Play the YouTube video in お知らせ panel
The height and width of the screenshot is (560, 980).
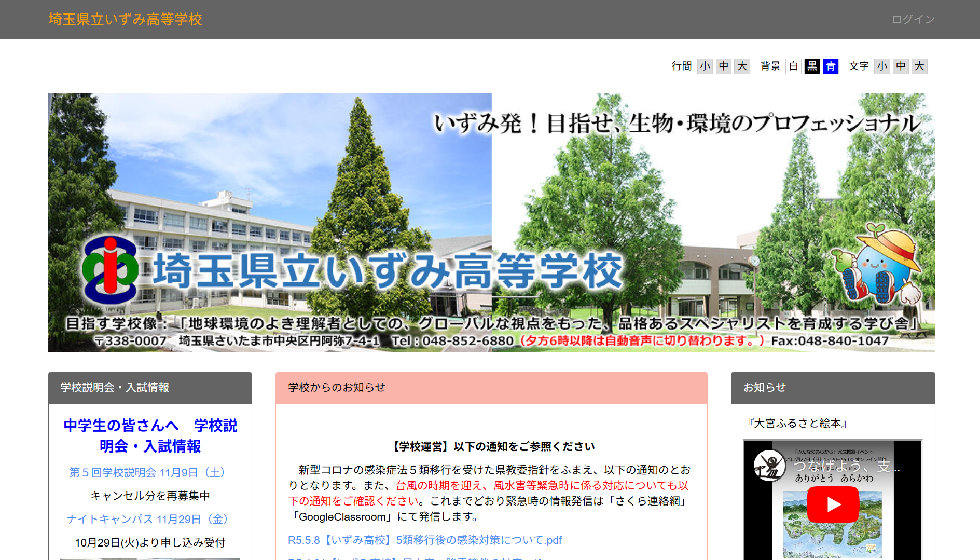833,504
